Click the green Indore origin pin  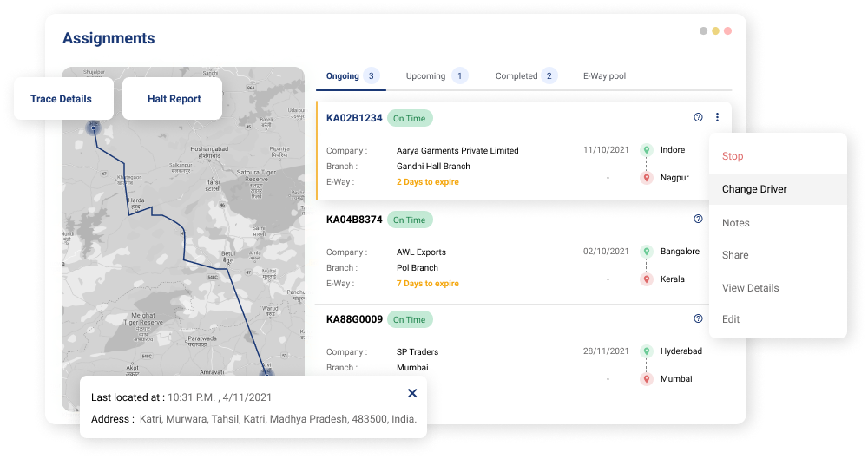click(x=646, y=150)
